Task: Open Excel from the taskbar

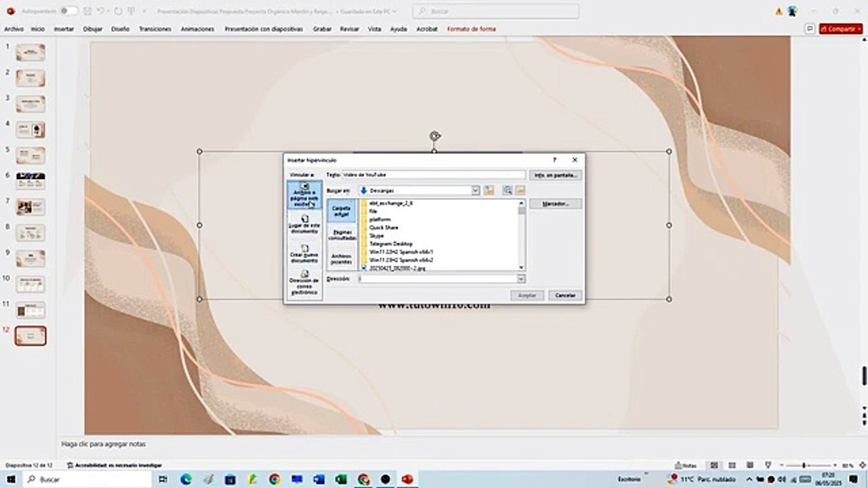Action: (341, 479)
